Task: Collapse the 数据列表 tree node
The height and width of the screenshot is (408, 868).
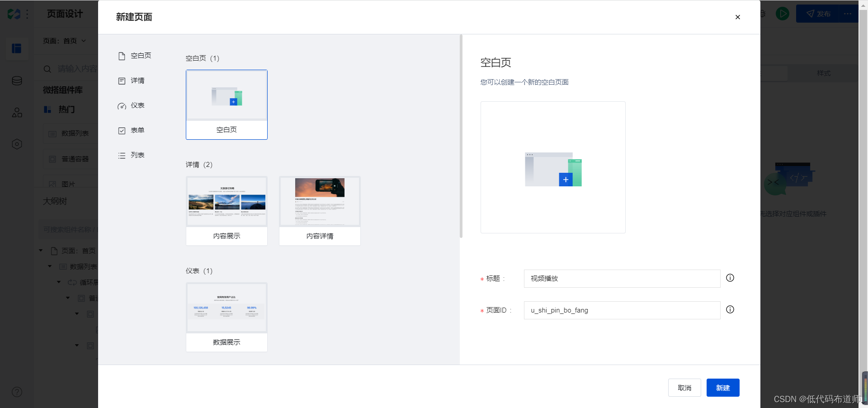Action: click(x=50, y=266)
